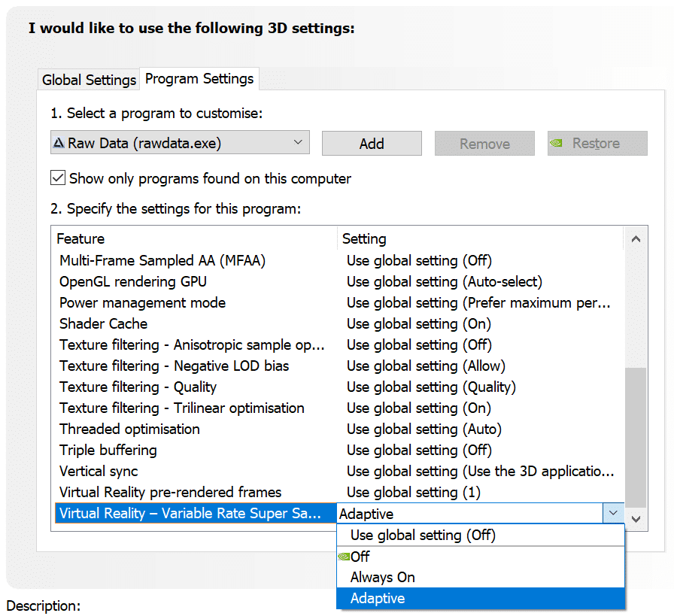
Task: Click the 'Use global setting (Auto)' value
Action: coord(424,429)
